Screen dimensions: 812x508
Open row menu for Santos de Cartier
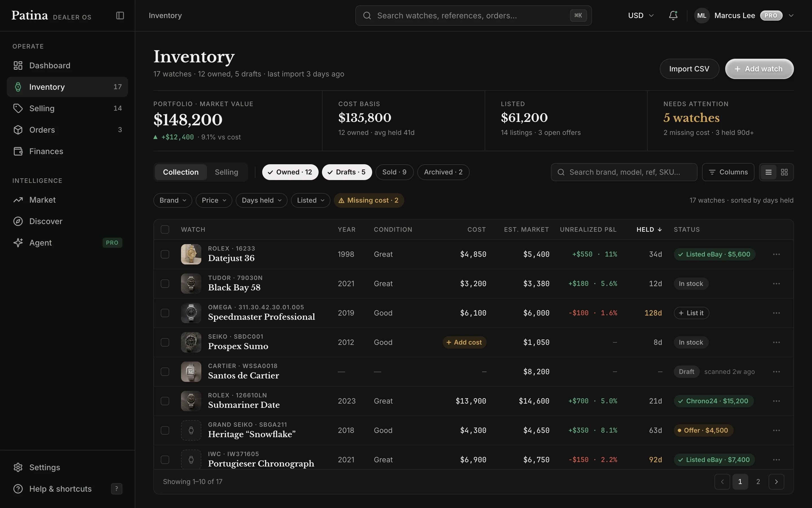776,372
